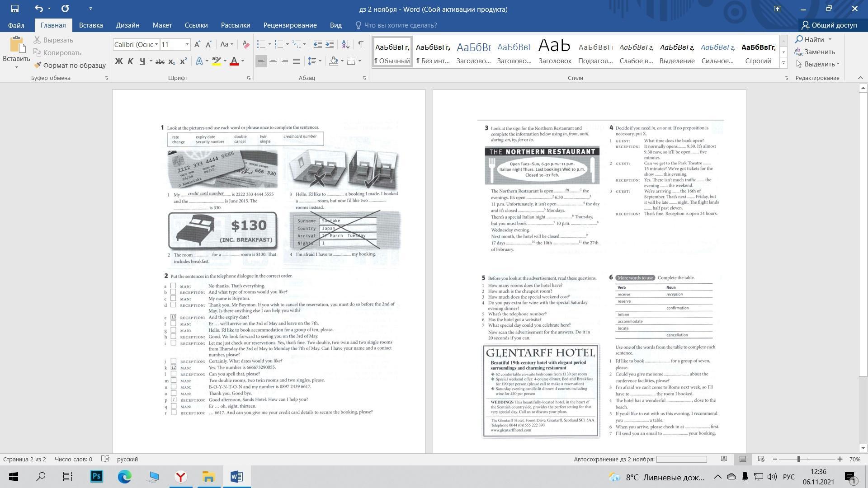Screen dimensions: 868x488
Task: Switch to Read Mode view in the status bar
Action: point(724,459)
